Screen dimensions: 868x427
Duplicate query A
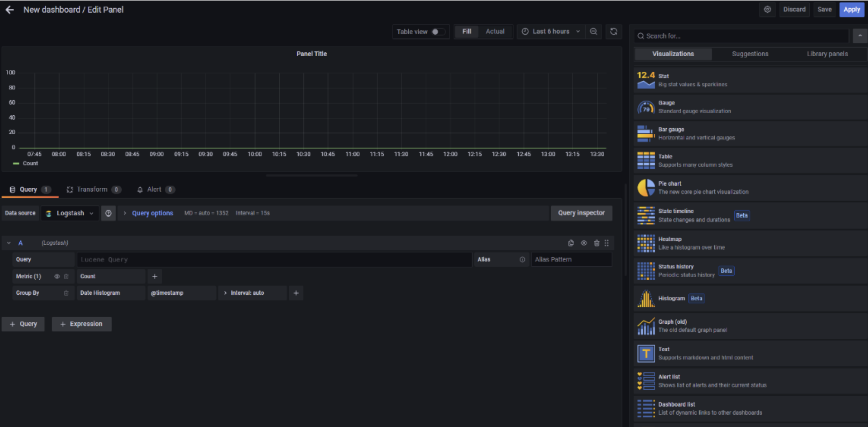(571, 243)
